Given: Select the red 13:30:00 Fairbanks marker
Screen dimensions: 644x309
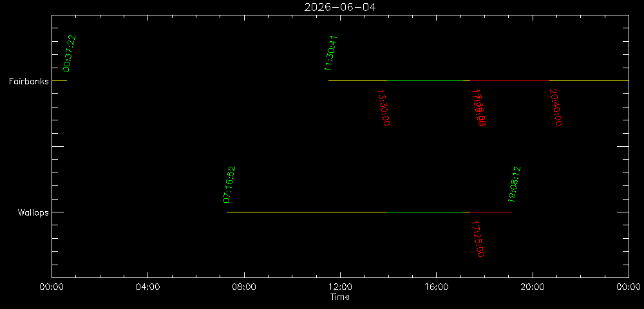Looking at the screenshot, I should (383, 108).
